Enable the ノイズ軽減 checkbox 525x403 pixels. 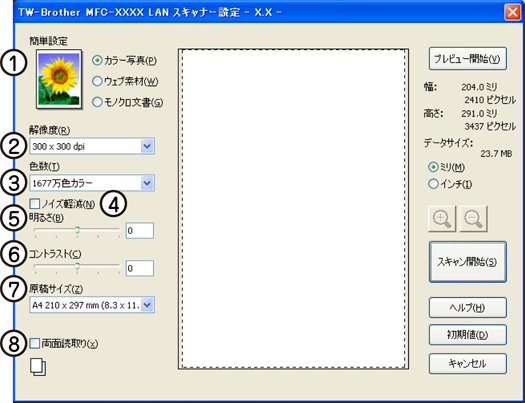34,204
